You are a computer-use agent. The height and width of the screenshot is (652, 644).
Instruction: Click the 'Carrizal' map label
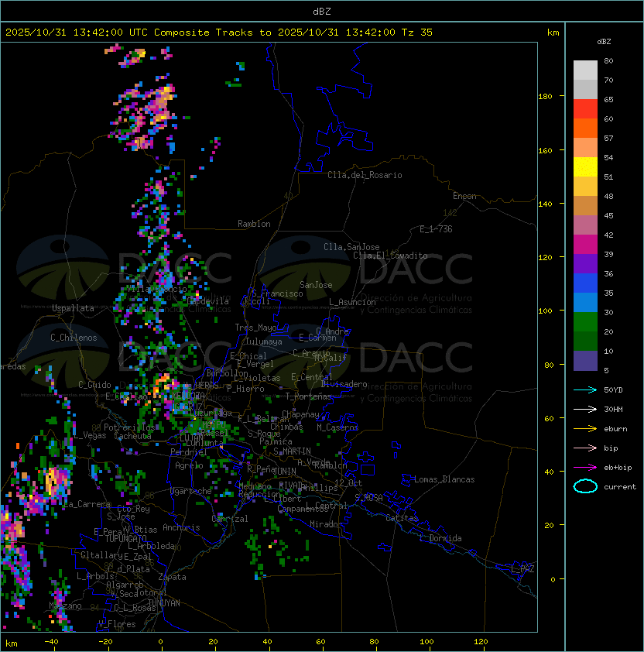pyautogui.click(x=230, y=519)
